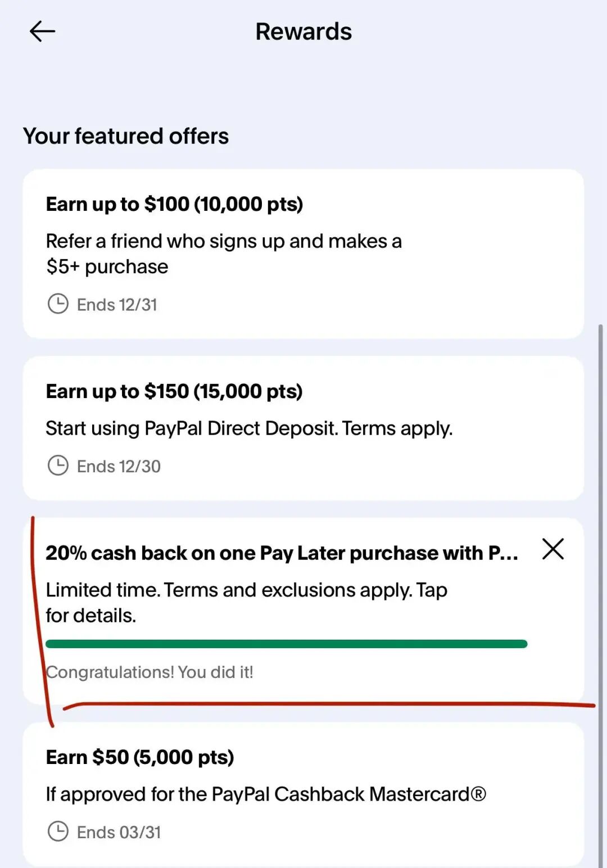
Task: Tap the 'Ends 03/31' expiration label
Action: coord(119,832)
